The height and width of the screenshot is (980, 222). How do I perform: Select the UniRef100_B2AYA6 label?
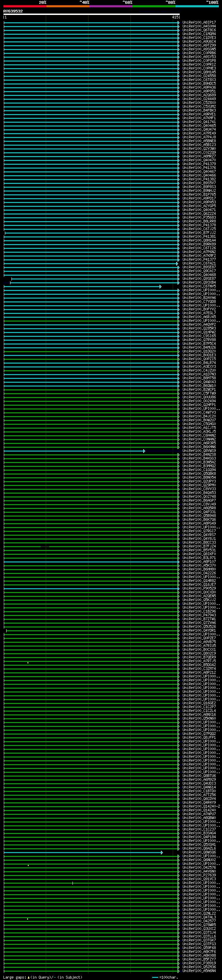point(199,298)
